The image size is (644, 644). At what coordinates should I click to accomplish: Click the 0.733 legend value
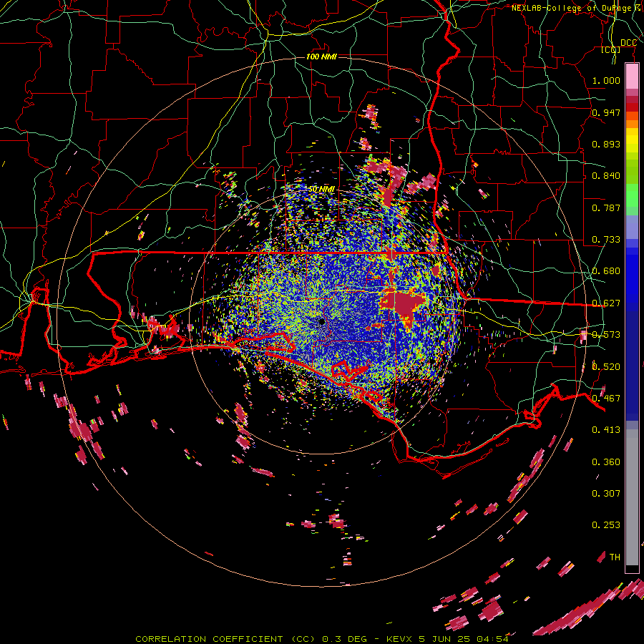(606, 240)
